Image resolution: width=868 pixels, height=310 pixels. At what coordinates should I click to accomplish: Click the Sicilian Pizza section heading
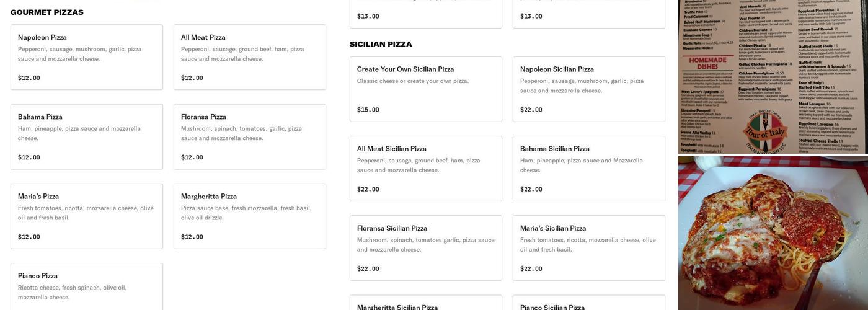coord(381,44)
